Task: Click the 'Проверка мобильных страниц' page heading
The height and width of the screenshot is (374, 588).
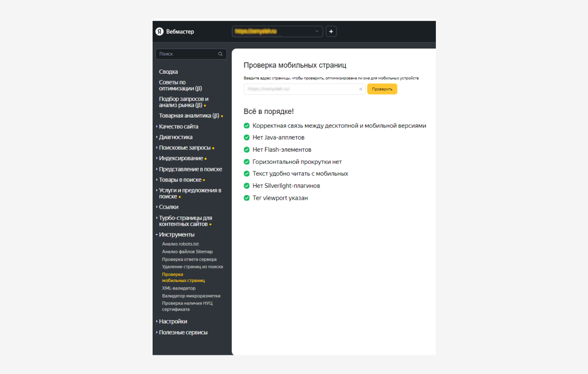Action: 295,65
